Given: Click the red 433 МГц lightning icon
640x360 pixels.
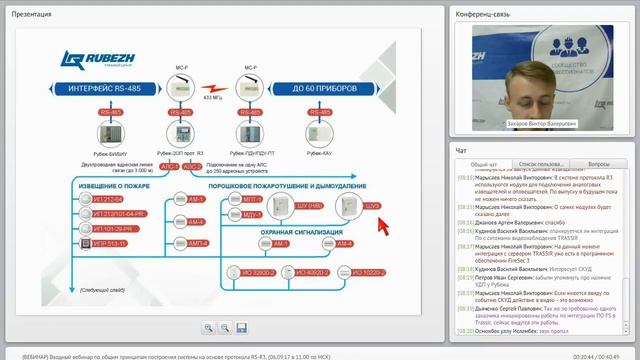Looking at the screenshot, I should tap(214, 89).
